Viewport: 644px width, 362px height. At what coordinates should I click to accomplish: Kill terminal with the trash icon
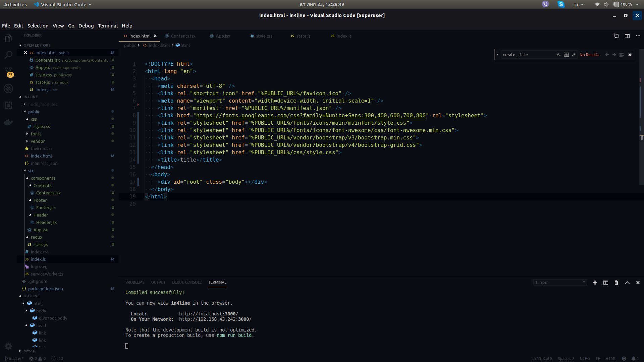616,283
